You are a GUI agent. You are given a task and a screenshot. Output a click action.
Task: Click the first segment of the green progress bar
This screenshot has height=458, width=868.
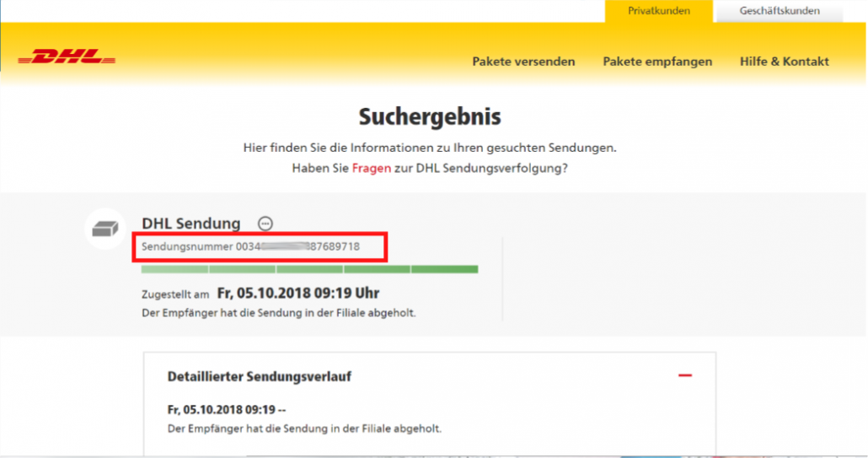tap(174, 270)
